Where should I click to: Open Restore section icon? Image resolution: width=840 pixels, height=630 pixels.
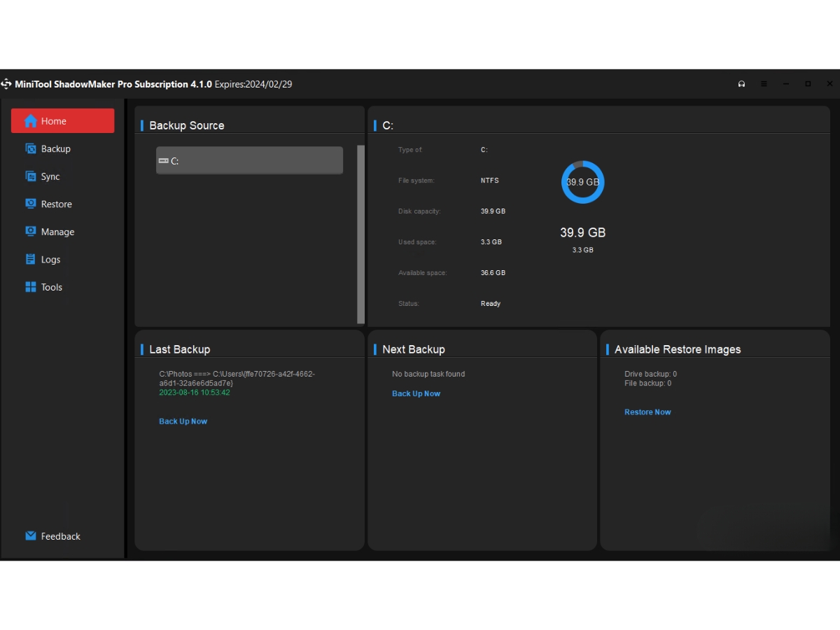tap(30, 204)
